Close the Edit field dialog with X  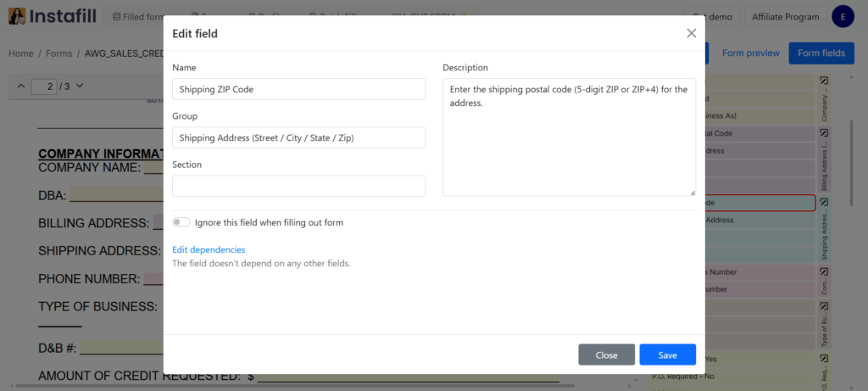(691, 33)
